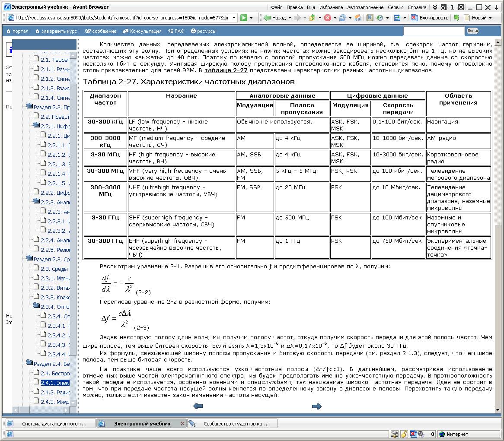
Task: Click the lock security icon in status bar
Action: coord(404,434)
